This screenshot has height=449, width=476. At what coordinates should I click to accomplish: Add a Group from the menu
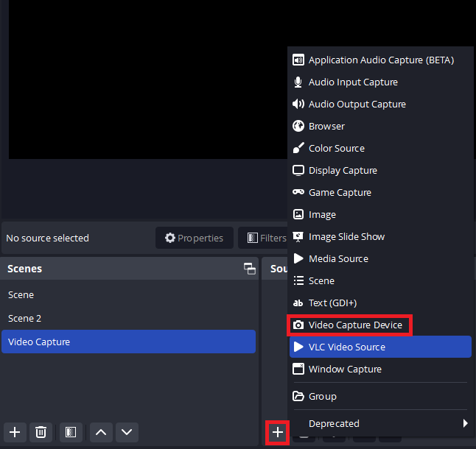[x=322, y=396]
